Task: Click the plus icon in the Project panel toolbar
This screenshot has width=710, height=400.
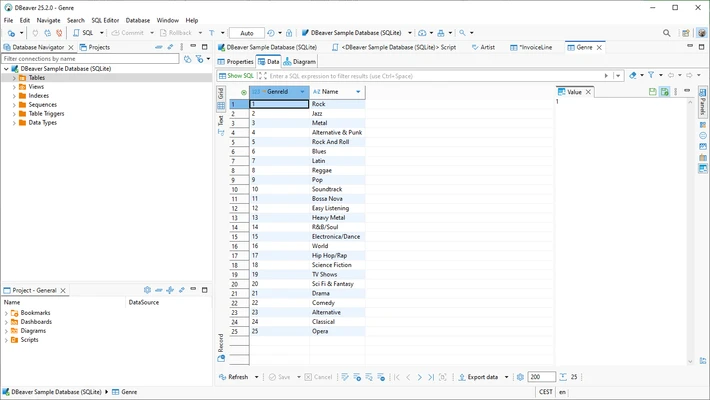Action: tap(170, 290)
